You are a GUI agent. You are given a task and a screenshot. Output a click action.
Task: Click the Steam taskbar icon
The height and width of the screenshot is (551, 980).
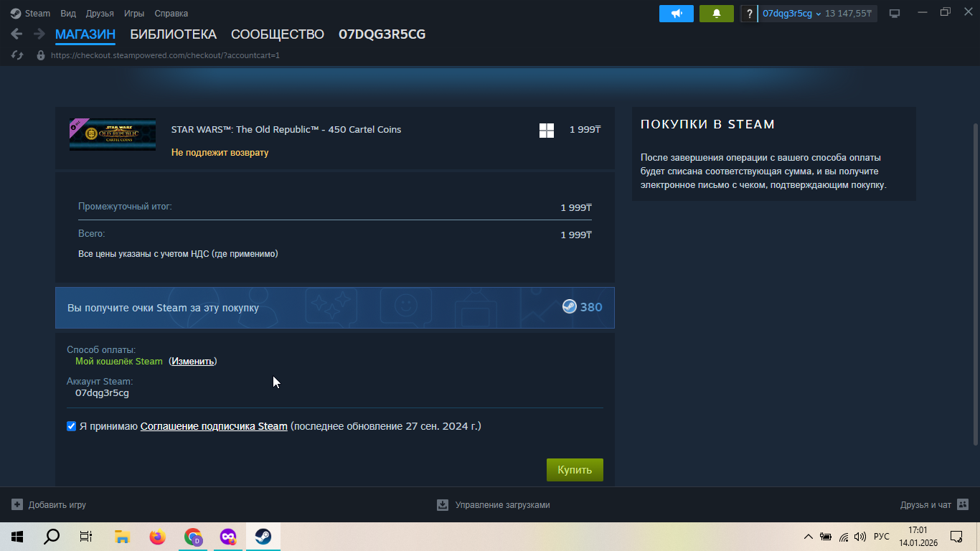[x=263, y=537]
